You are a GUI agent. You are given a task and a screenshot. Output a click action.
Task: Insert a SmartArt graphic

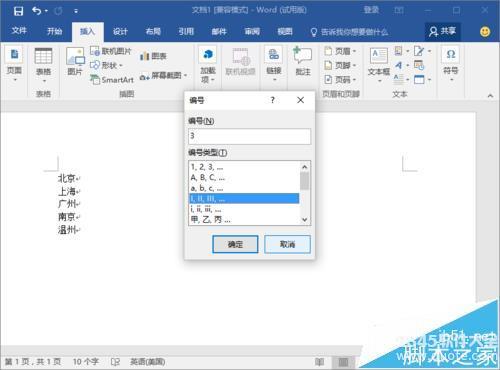tap(112, 80)
